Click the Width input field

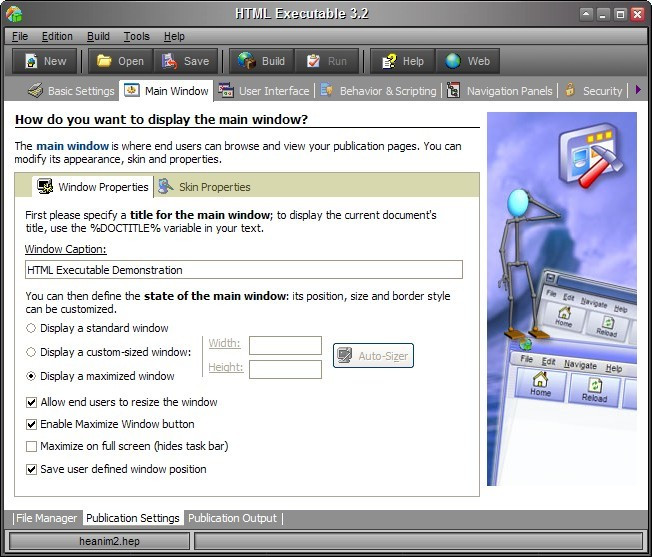[x=285, y=345]
